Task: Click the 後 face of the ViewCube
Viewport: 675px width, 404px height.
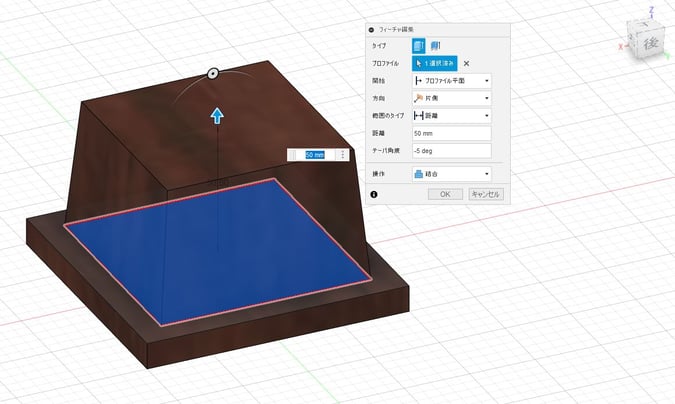Action: (650, 43)
